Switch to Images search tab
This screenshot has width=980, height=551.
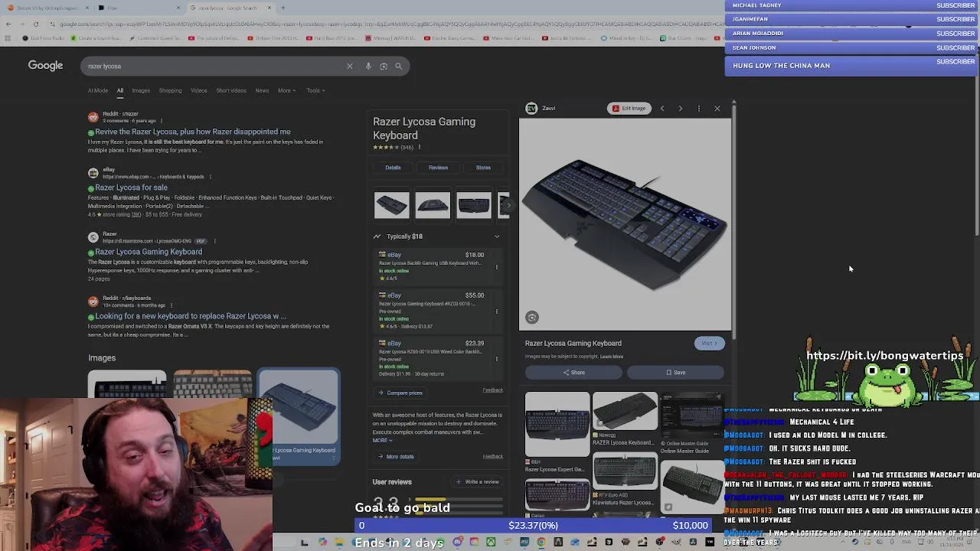coord(141,90)
